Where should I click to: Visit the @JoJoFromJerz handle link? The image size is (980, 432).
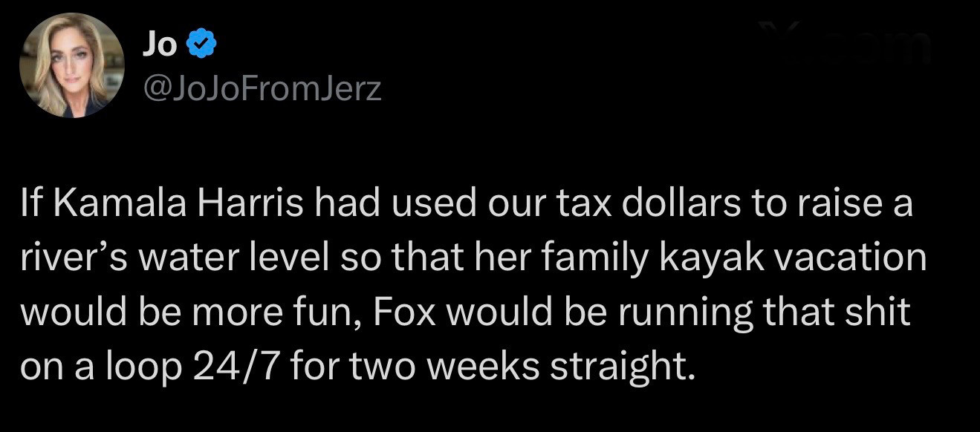260,90
